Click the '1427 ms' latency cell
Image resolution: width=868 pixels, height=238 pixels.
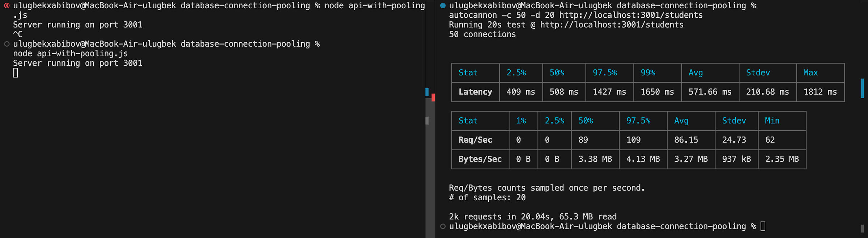[x=609, y=92]
